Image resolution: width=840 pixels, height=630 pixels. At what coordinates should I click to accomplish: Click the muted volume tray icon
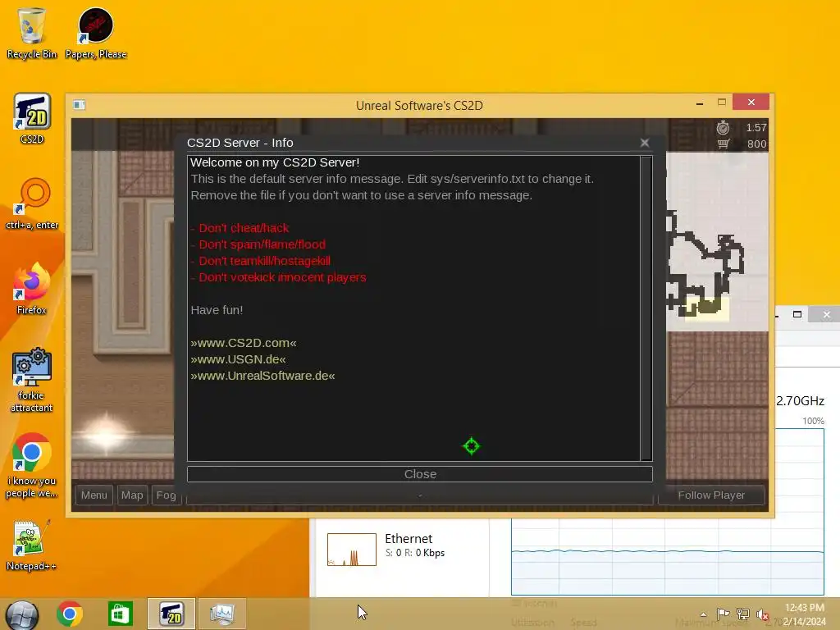pyautogui.click(x=762, y=614)
